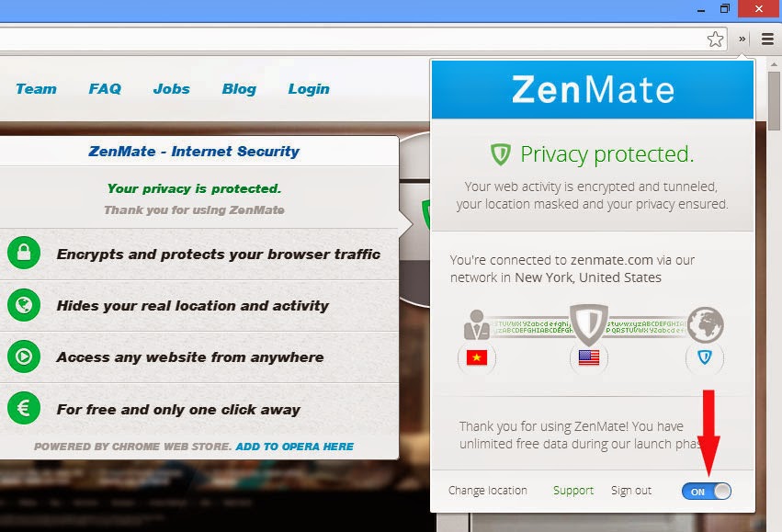Click the United States flag icon
The width and height of the screenshot is (782, 532).
click(x=589, y=357)
